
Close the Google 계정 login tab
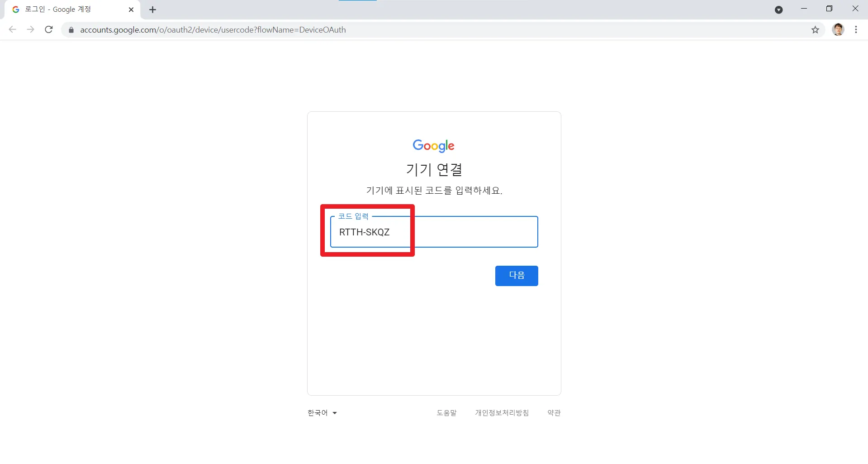coord(131,10)
